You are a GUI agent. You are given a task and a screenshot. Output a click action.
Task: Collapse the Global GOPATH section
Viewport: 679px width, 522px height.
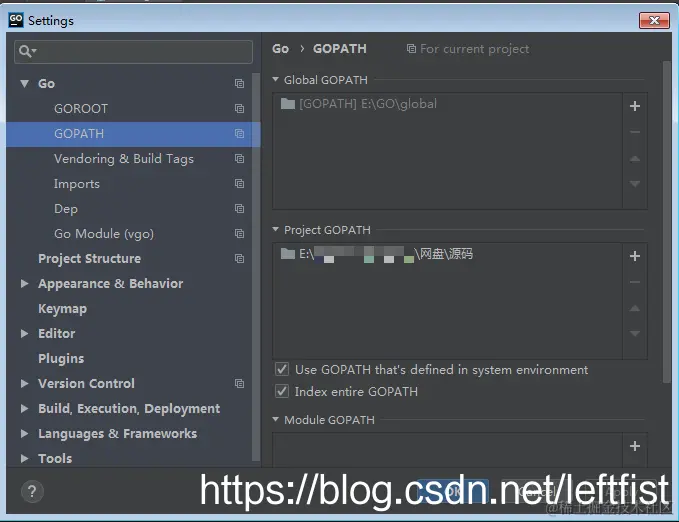pyautogui.click(x=275, y=79)
